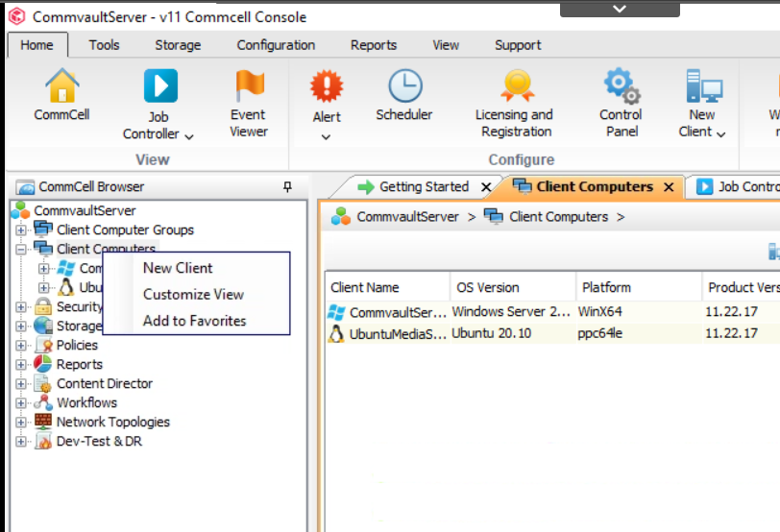Click the CommvaultServer breadcrumb icon
This screenshot has width=780, height=532.
341,216
